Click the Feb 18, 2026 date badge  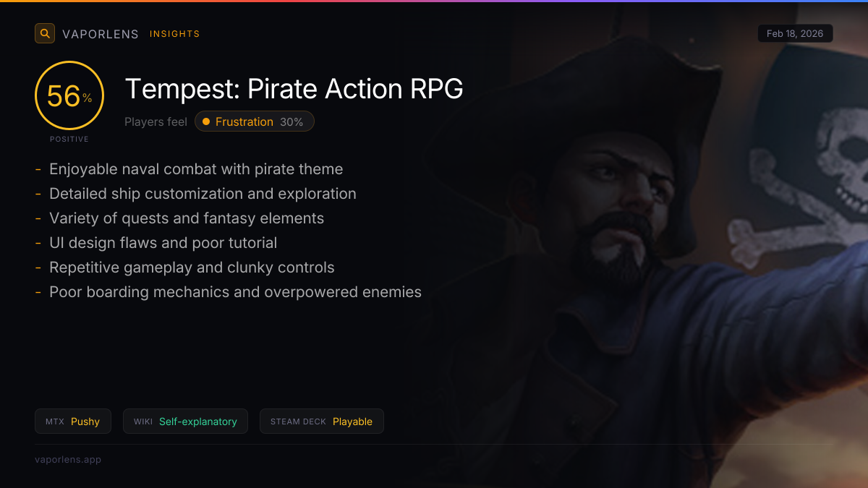[x=795, y=33]
